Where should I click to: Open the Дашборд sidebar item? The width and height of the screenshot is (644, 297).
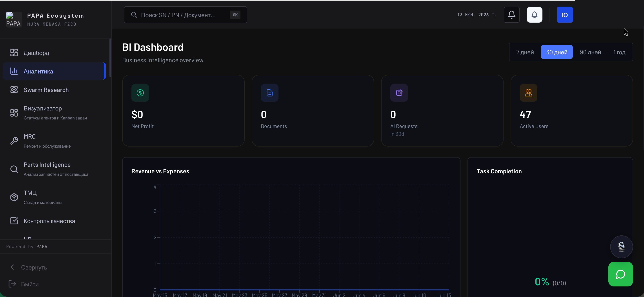click(54, 53)
